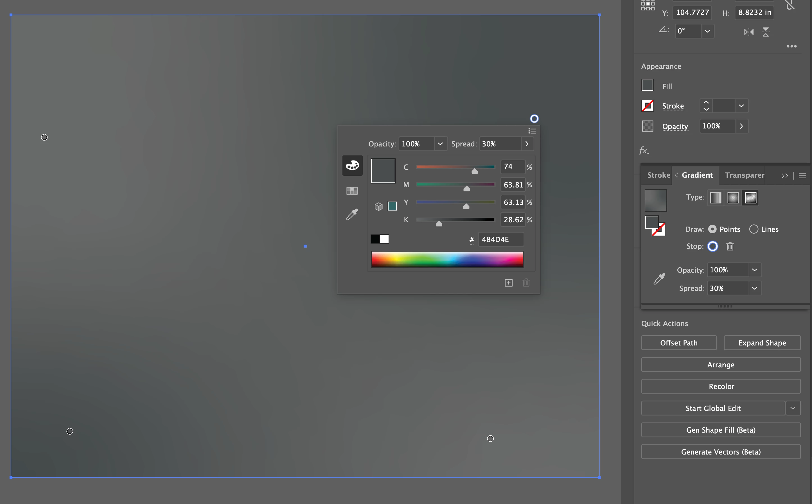Delete the selected gradient stop with trash icon
The image size is (812, 504).
[x=730, y=246]
